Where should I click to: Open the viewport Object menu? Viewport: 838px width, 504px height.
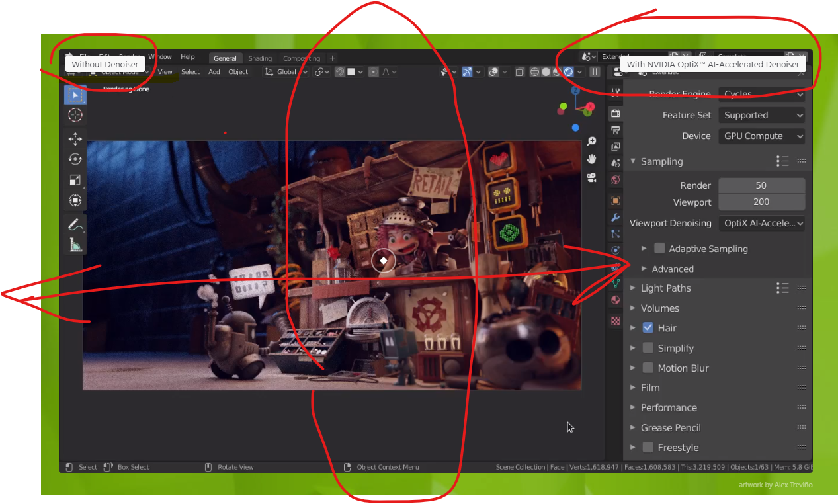pos(238,72)
